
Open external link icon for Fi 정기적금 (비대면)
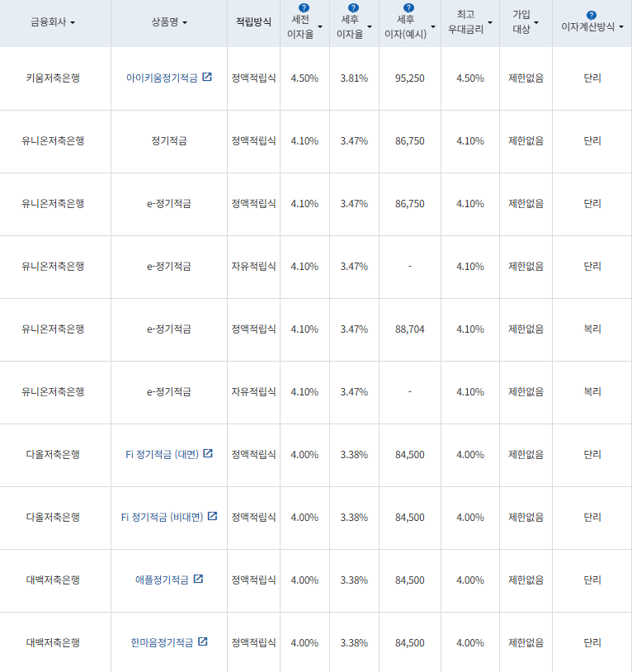[212, 516]
